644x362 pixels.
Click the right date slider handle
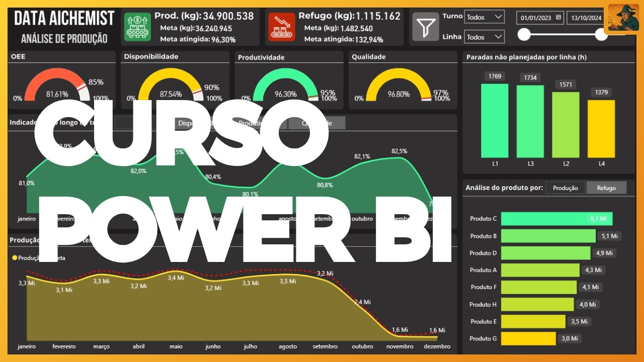(601, 35)
